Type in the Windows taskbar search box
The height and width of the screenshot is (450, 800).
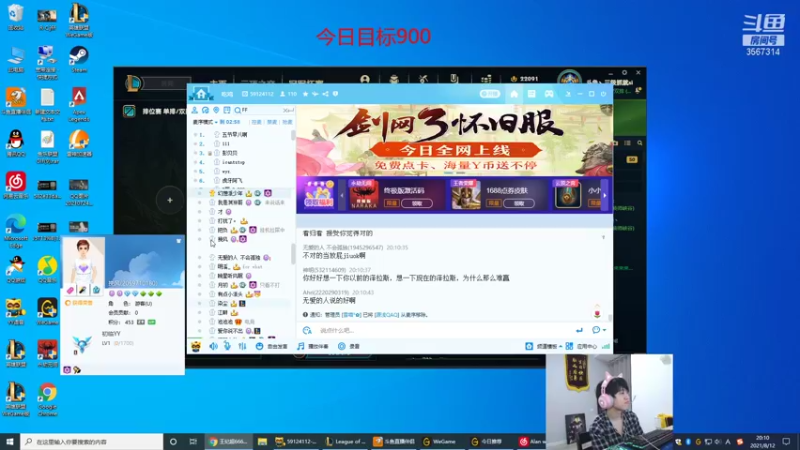[x=92, y=441]
